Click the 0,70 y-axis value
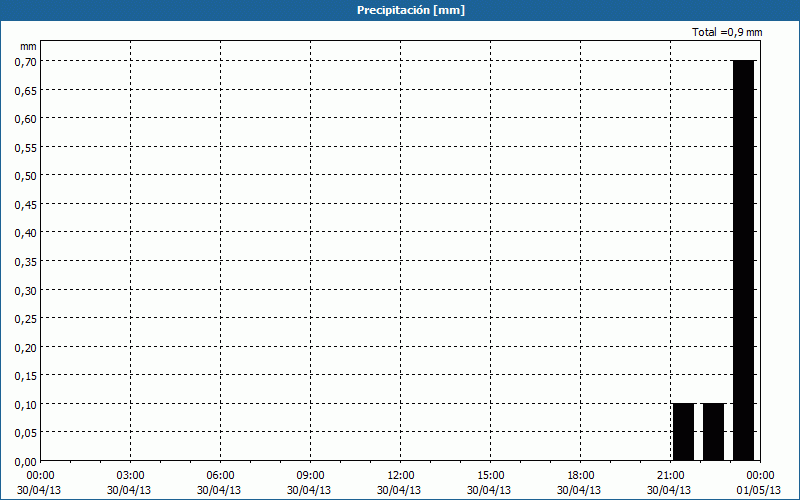800x500 pixels. click(26, 62)
